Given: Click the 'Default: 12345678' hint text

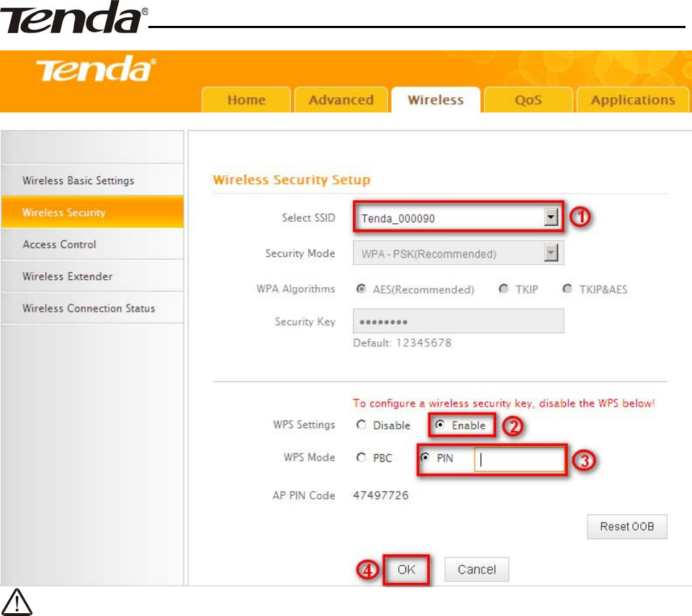Looking at the screenshot, I should point(402,343).
